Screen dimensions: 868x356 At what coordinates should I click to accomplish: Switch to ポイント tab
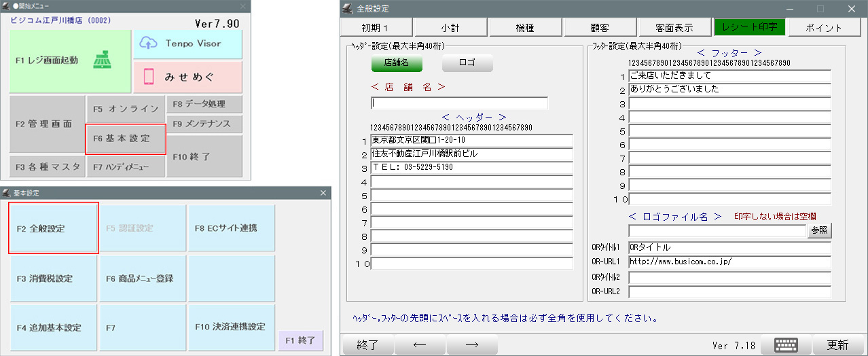(x=825, y=28)
